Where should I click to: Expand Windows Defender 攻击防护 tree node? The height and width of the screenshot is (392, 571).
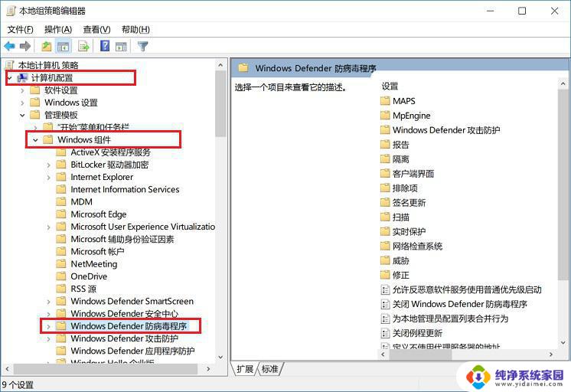(48, 339)
